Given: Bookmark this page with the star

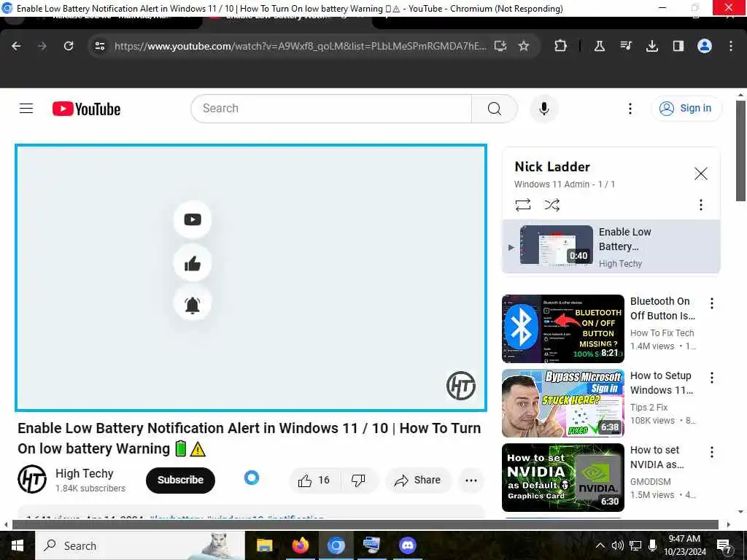Looking at the screenshot, I should point(524,46).
